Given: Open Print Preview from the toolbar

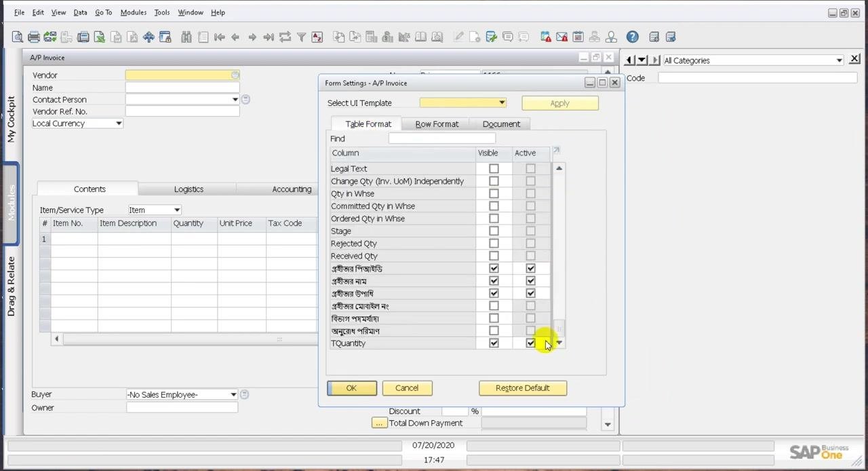Looking at the screenshot, I should coord(17,37).
